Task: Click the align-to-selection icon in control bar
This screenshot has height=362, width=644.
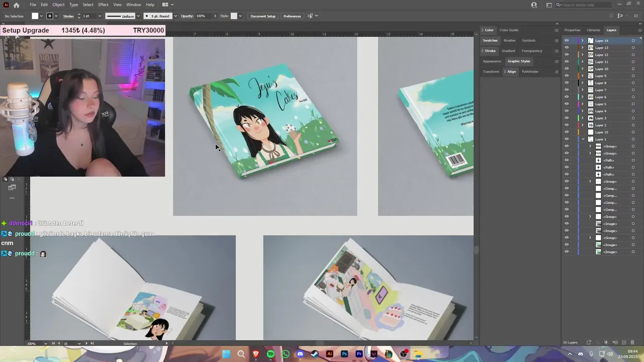Action: click(310, 16)
